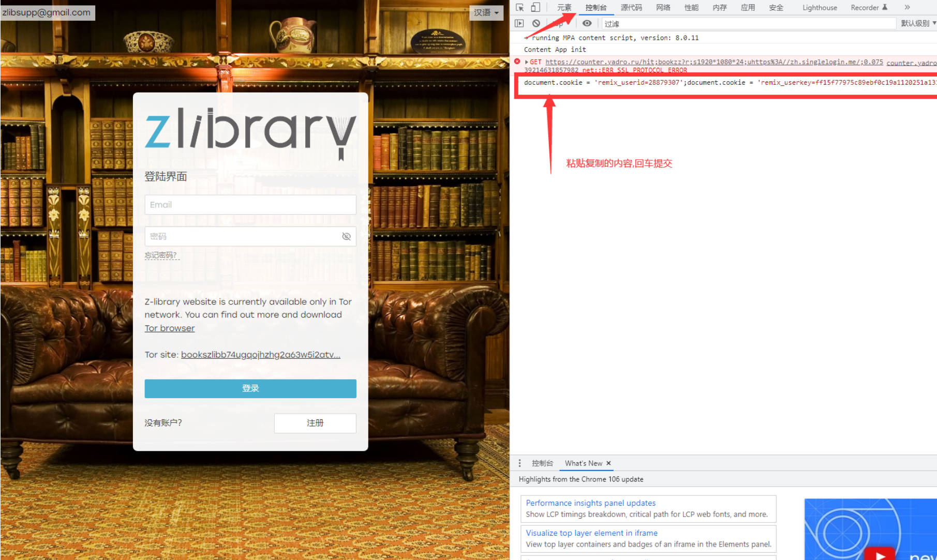Viewport: 937px width, 560px height.
Task: Expand the GET request error details arrow
Action: click(527, 62)
